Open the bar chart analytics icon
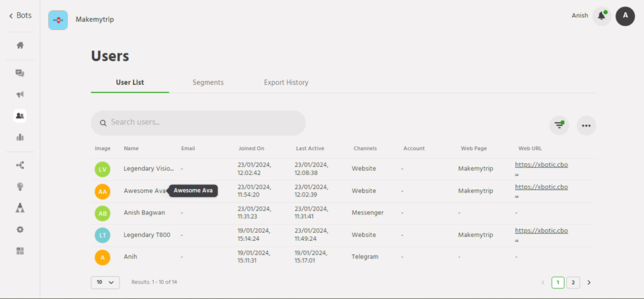This screenshot has height=299, width=644. (20, 137)
